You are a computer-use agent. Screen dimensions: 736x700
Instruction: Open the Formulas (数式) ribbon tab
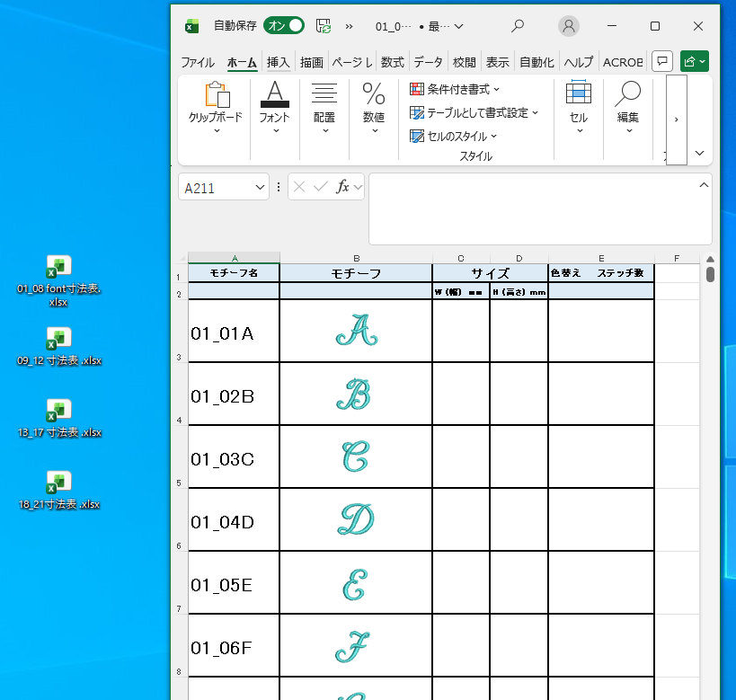[392, 62]
